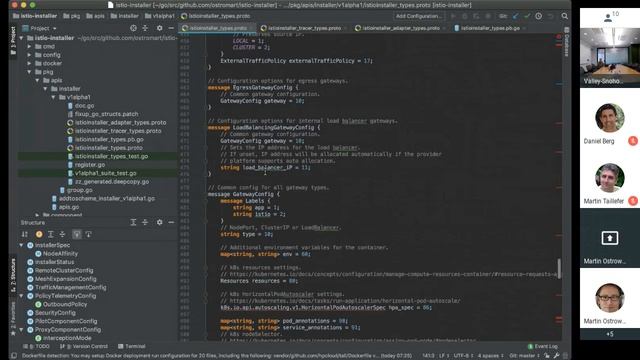Open Version Control tool window

84,346
